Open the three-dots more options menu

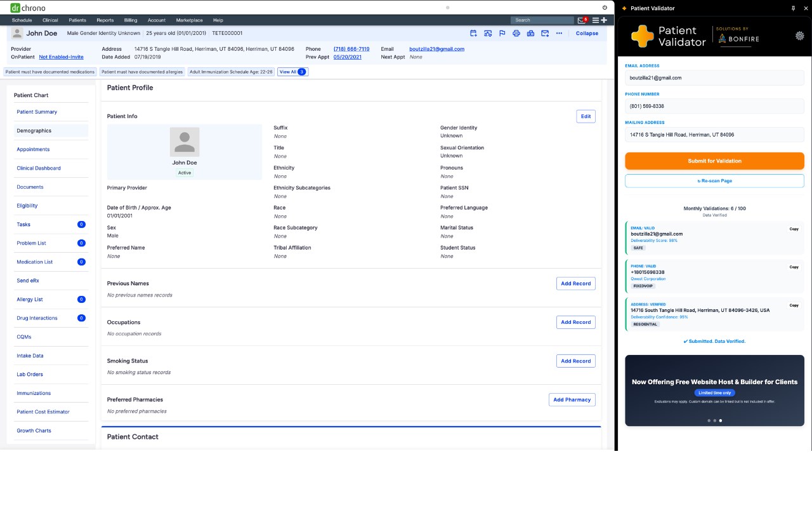(x=559, y=33)
